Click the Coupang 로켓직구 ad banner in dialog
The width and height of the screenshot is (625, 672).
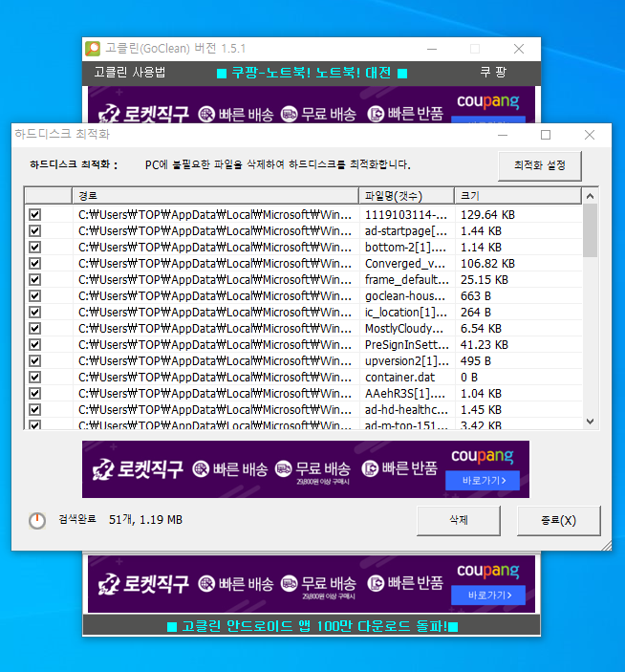306,469
